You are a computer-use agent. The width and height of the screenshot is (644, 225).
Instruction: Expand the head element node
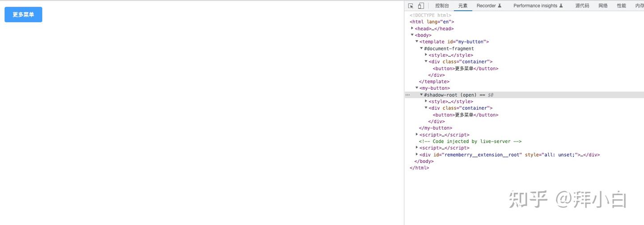click(x=412, y=28)
